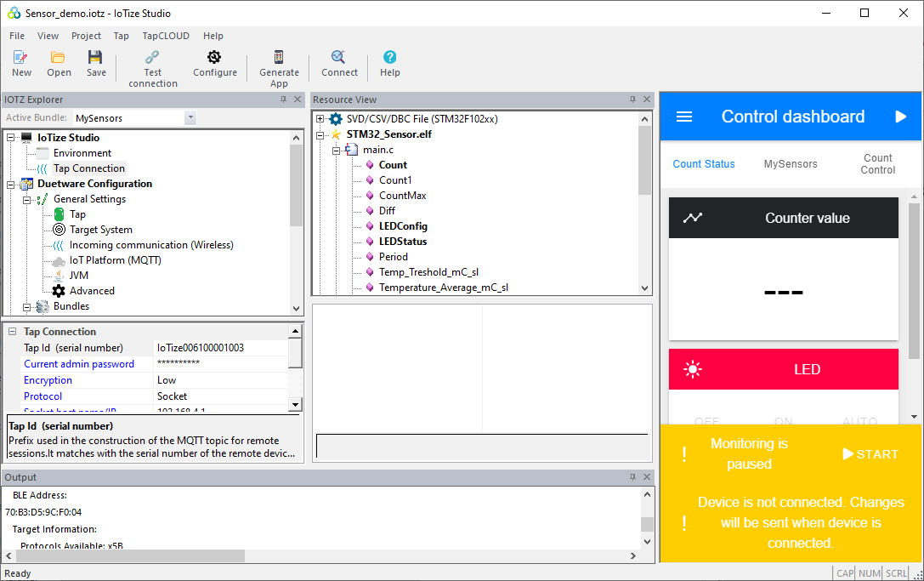This screenshot has width=924, height=581.
Task: Open the View menu
Action: 48,36
